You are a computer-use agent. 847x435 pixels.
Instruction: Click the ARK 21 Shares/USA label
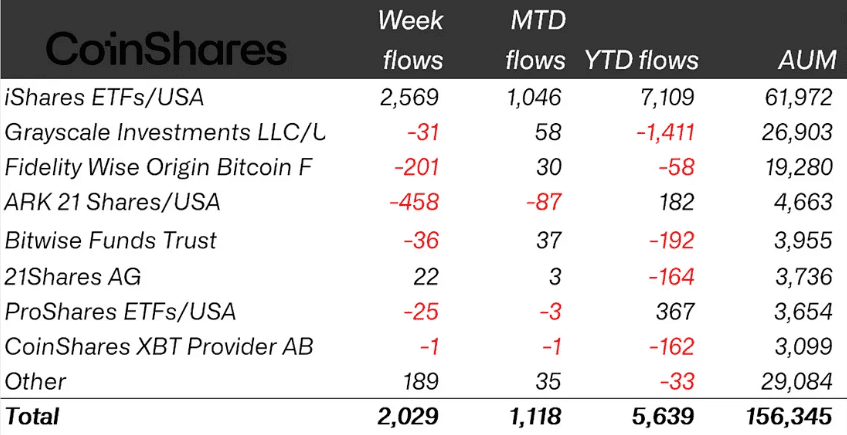(112, 202)
